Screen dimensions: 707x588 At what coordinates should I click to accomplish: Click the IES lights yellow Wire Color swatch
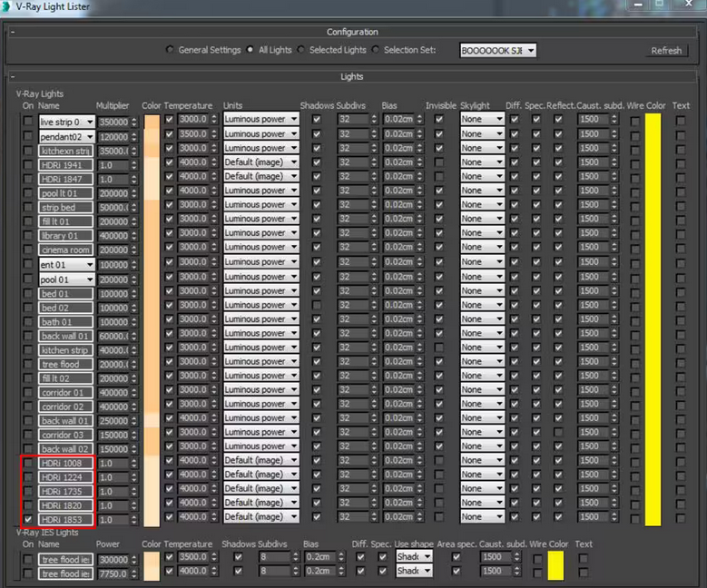[x=555, y=565]
